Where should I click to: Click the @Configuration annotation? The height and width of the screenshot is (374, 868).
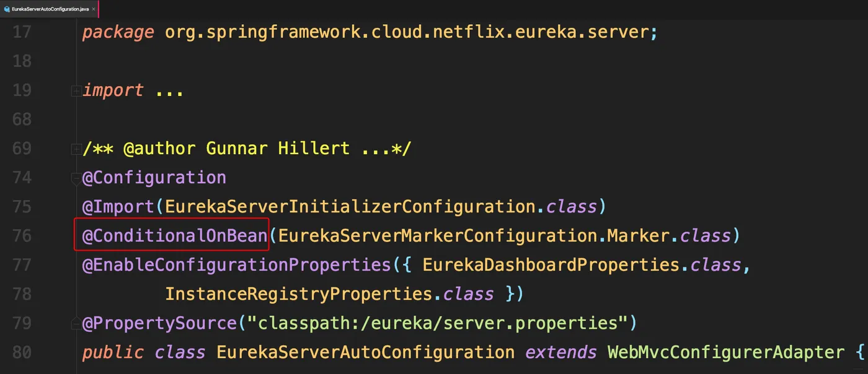pos(154,178)
